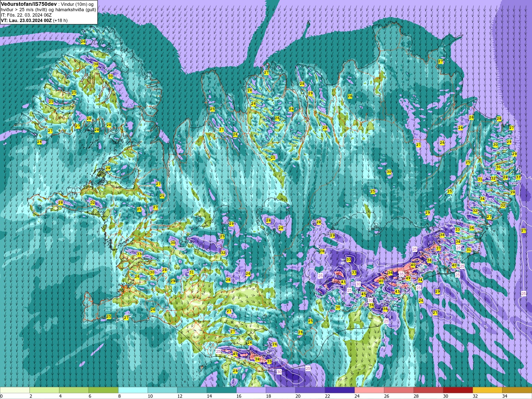Select the legend scale value "4"
Screen dimensions: 532x399
click(60, 397)
